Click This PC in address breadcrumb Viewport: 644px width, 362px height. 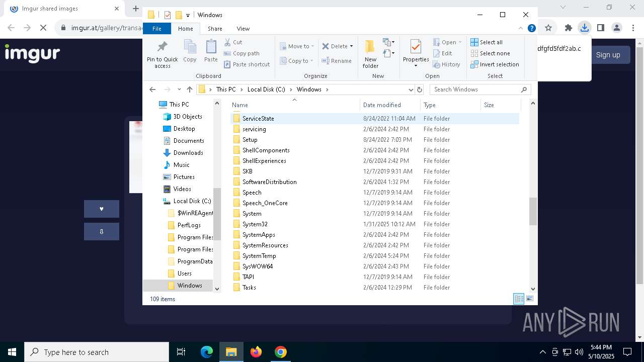226,89
